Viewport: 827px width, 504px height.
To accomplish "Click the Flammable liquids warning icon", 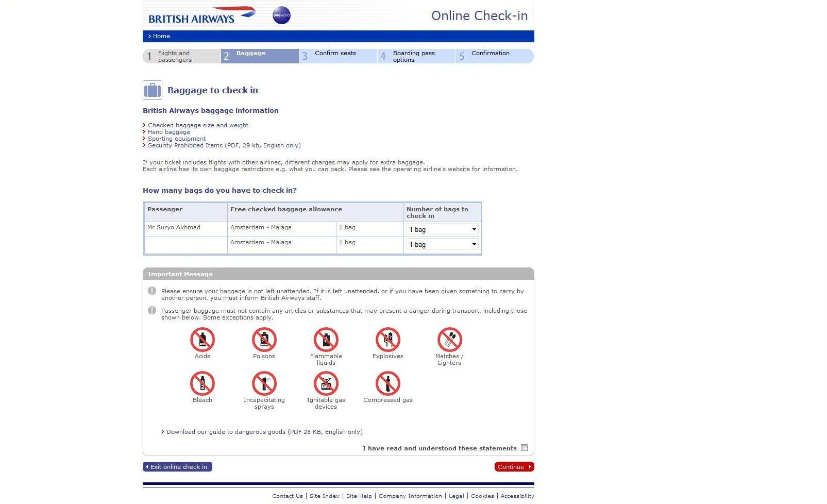I will pos(326,340).
